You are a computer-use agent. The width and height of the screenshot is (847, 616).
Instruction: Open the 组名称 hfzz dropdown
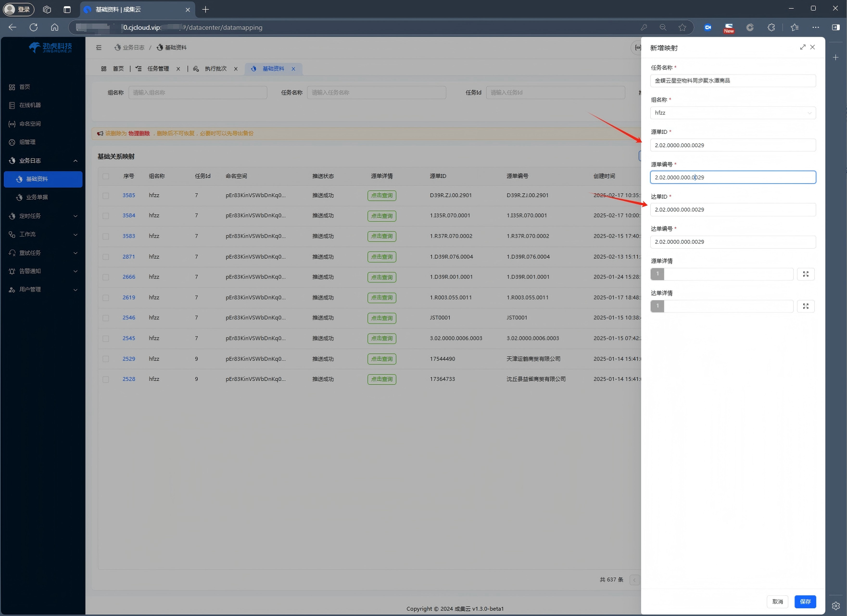(733, 113)
